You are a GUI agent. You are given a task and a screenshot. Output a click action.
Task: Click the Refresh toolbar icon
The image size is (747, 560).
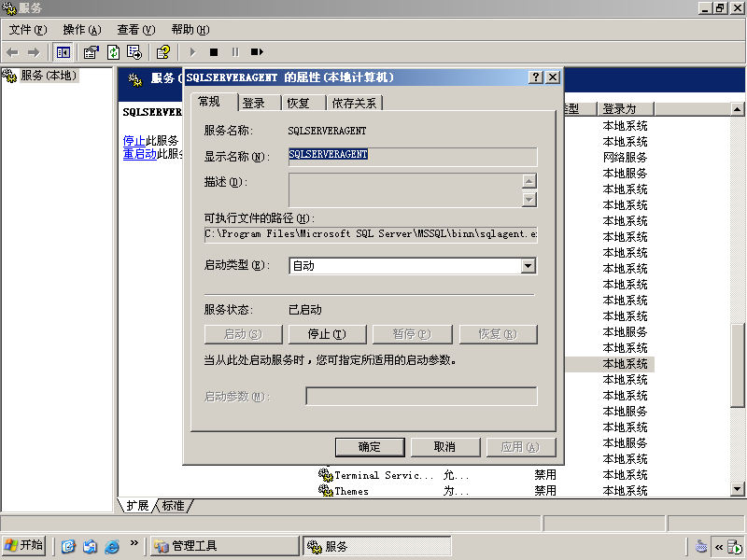click(113, 52)
